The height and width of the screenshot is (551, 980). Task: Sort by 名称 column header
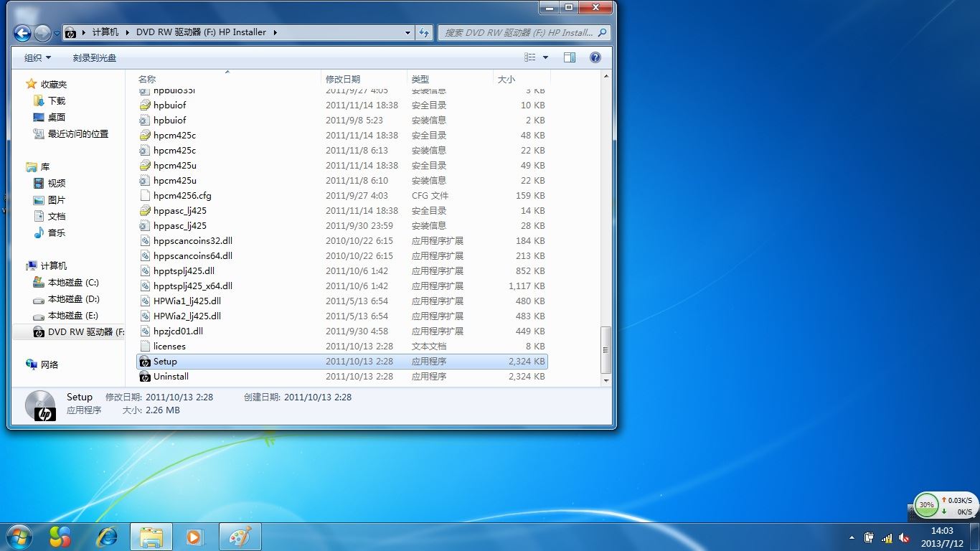146,79
